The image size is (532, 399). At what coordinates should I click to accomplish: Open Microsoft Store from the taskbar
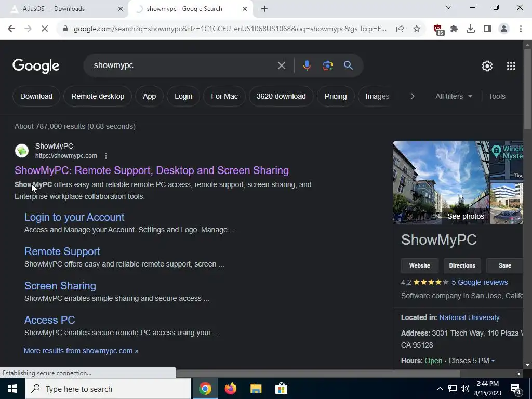pyautogui.click(x=281, y=389)
